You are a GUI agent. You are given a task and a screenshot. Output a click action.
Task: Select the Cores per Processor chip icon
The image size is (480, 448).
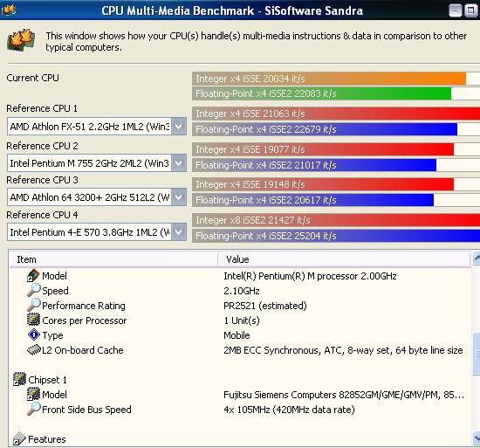[33, 320]
